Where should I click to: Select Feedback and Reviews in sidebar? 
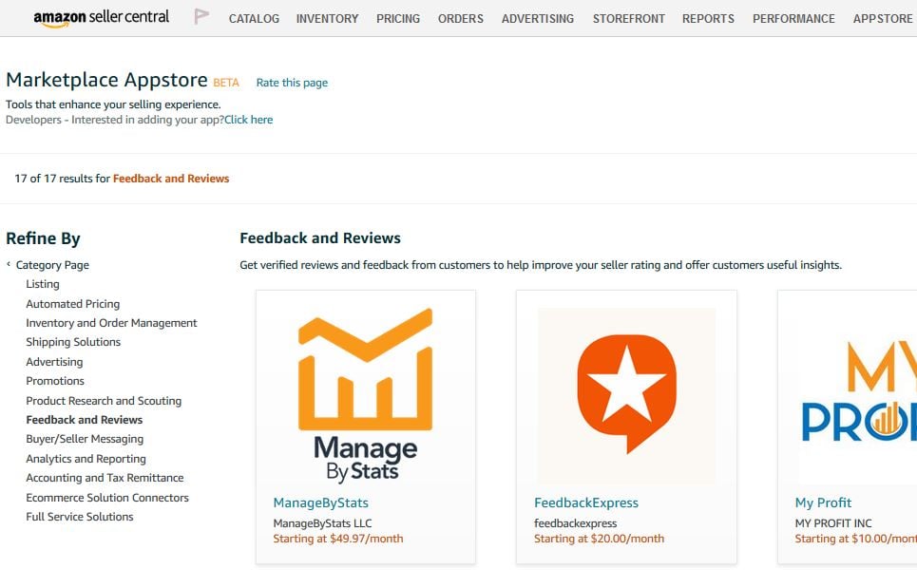tap(85, 420)
